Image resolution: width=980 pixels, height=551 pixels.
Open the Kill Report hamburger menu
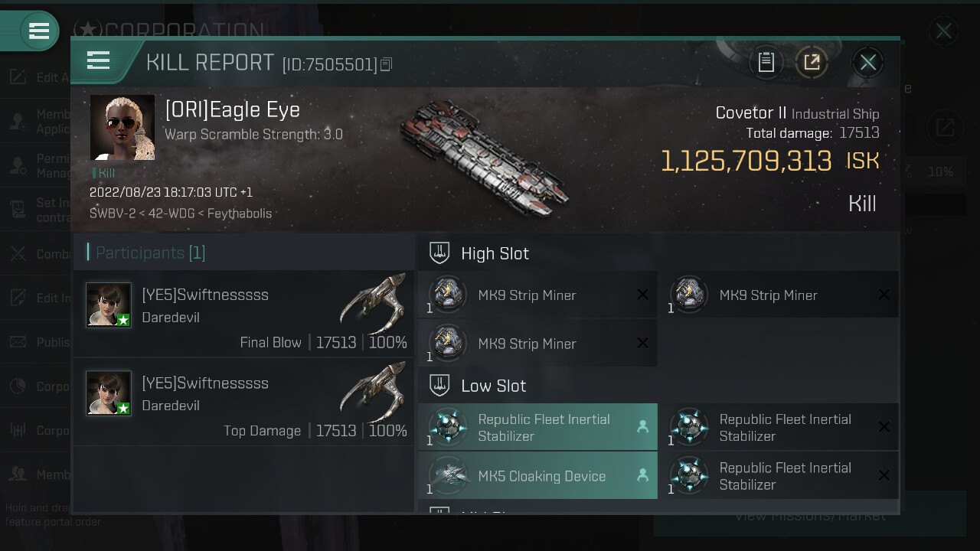point(99,60)
